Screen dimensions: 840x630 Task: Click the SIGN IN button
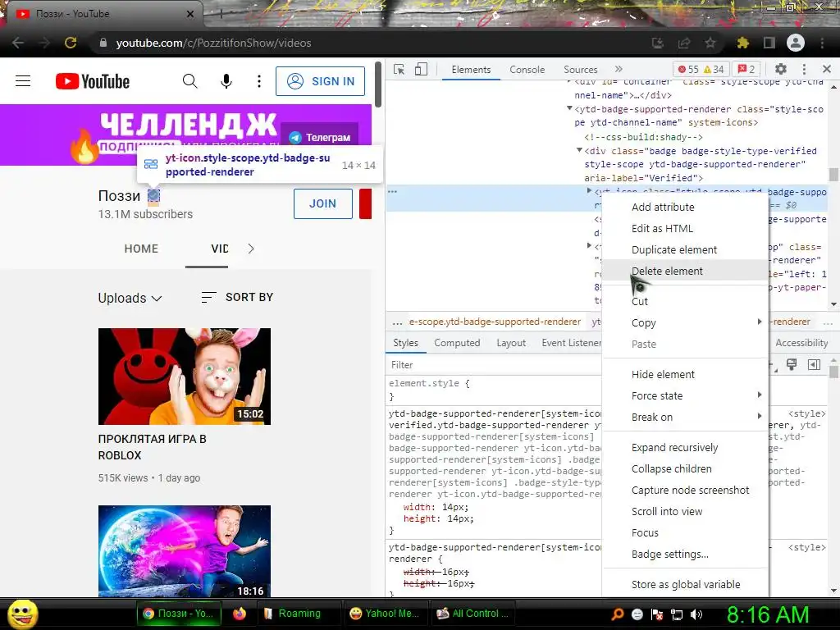pyautogui.click(x=321, y=81)
